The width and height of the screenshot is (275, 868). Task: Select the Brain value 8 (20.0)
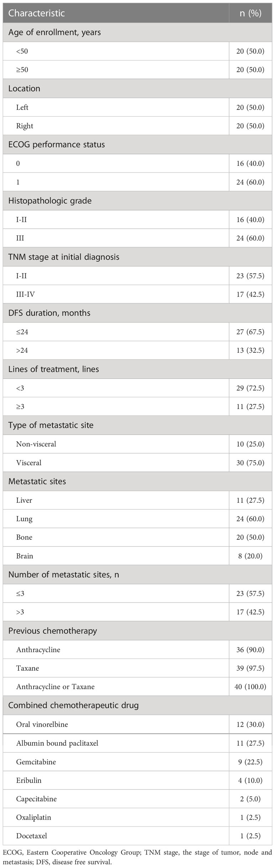pos(250,556)
